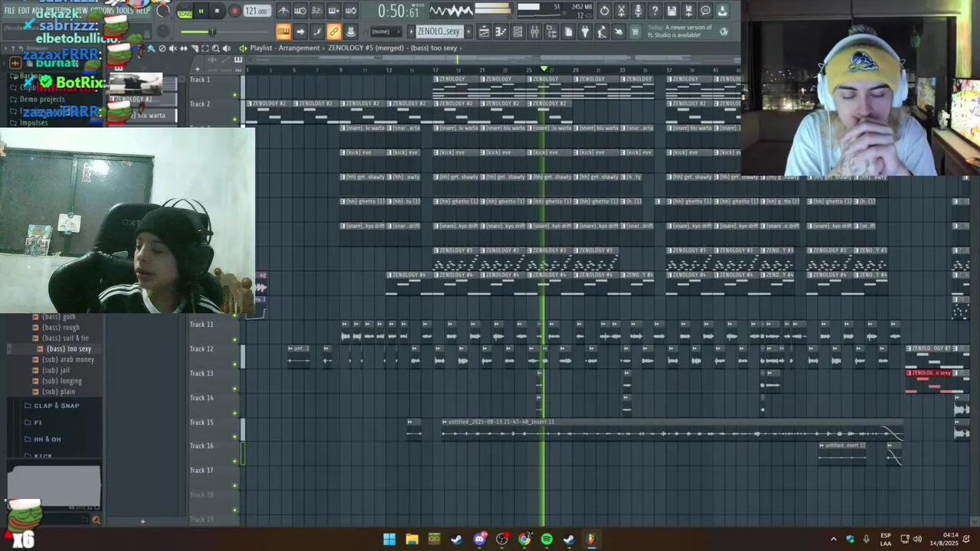Click the output waveform oscilloscope display
Image resolution: width=980 pixels, height=551 pixels.
pyautogui.click(x=451, y=11)
